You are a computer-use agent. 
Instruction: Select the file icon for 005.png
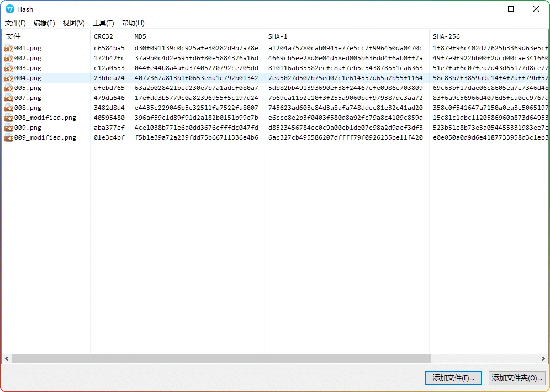(x=9, y=88)
